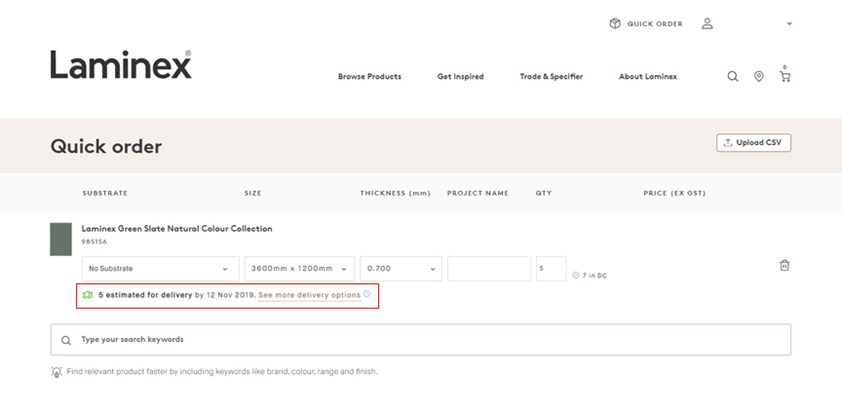The height and width of the screenshot is (409, 842).
Task: Delete the Green Slate line item
Action: pos(785,266)
